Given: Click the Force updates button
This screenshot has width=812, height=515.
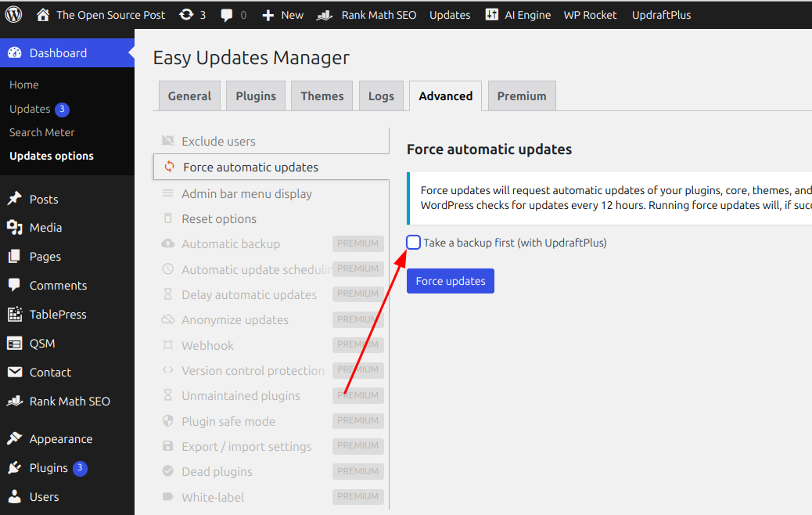Looking at the screenshot, I should (x=450, y=281).
